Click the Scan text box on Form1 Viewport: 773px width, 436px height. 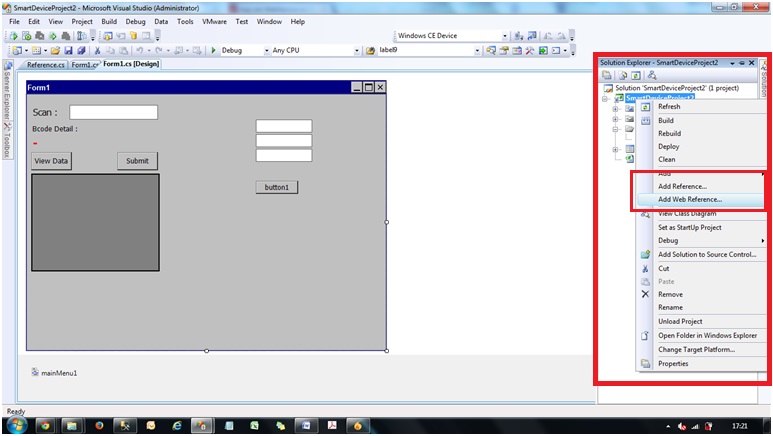click(x=113, y=112)
